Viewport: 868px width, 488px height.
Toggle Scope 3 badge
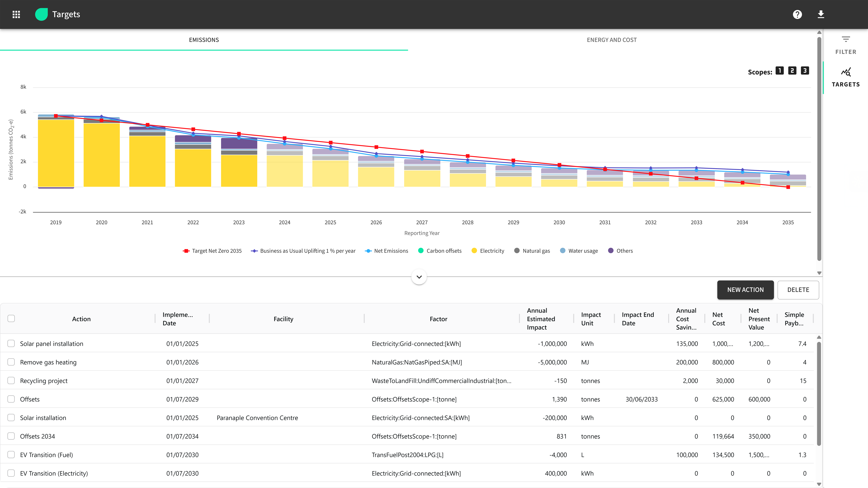click(x=805, y=70)
